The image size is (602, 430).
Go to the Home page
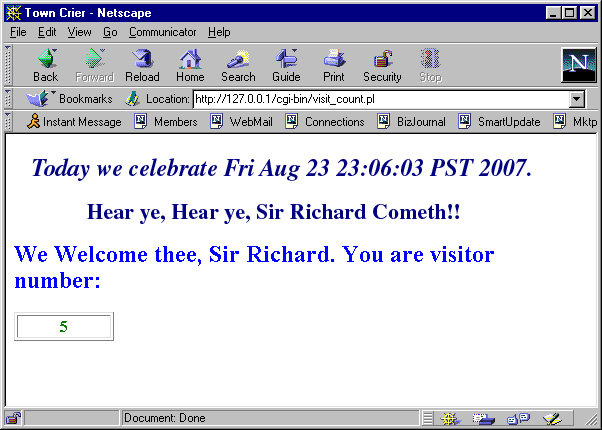click(190, 65)
